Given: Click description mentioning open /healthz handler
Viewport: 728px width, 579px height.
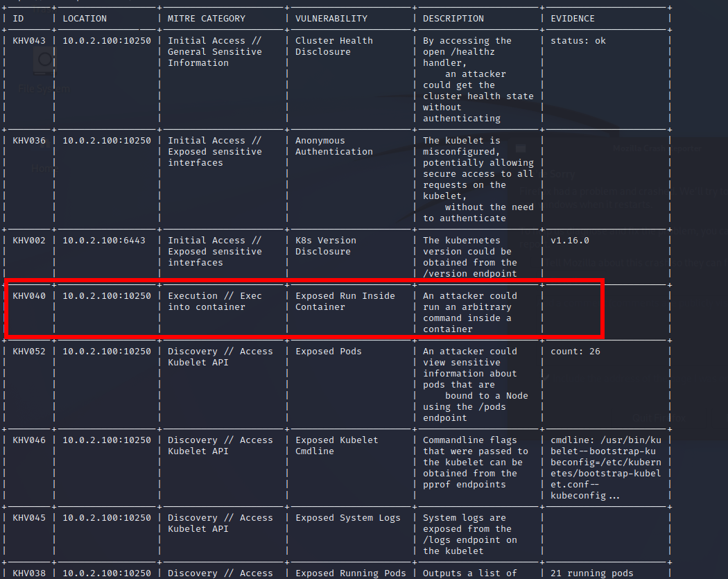Looking at the screenshot, I should point(478,80).
